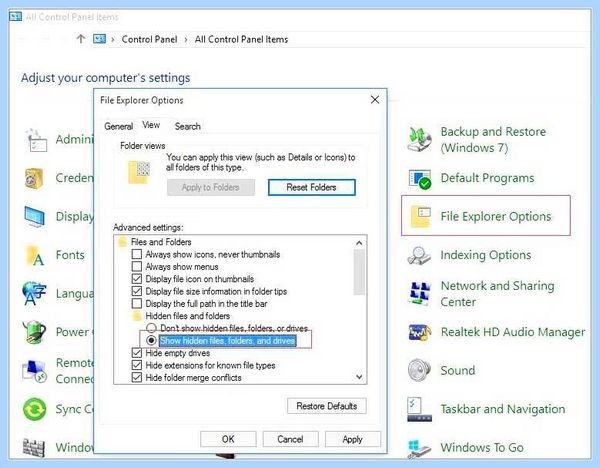Viewport: 600px width, 468px height.
Task: Switch to the View tab
Action: coord(151,125)
